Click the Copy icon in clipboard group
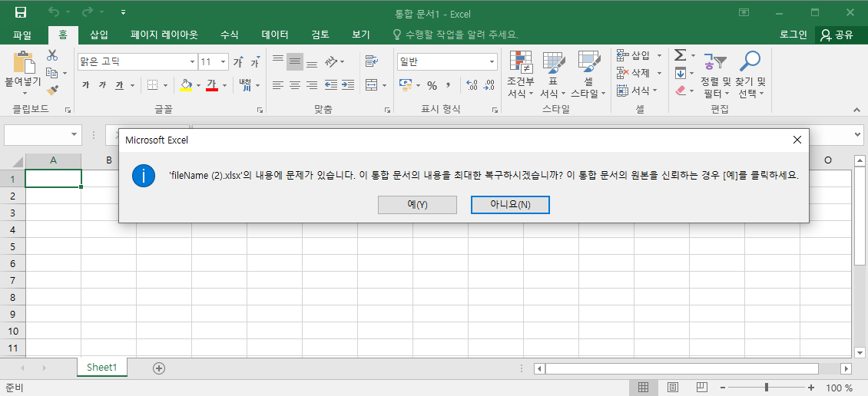Image resolution: width=868 pixels, height=396 pixels. click(52, 72)
